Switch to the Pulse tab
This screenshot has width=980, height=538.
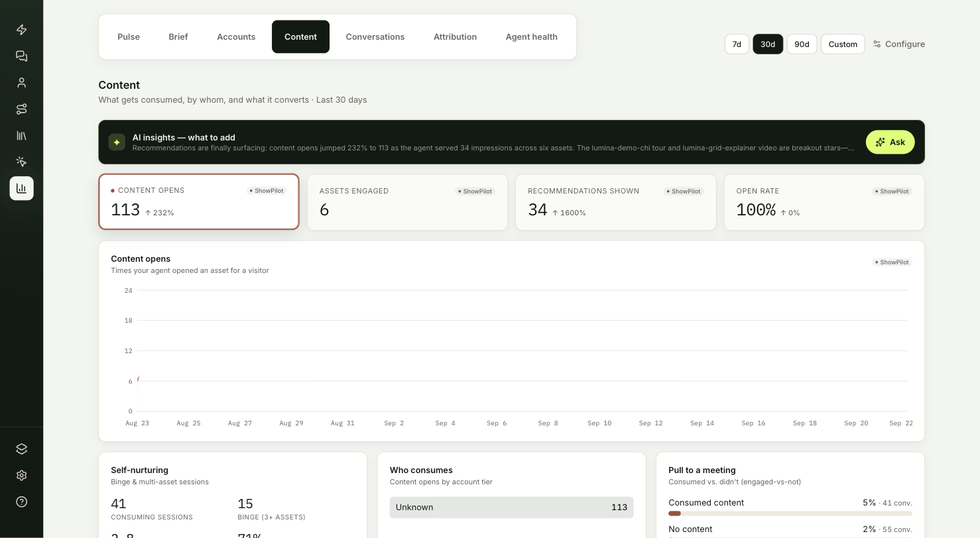point(129,36)
